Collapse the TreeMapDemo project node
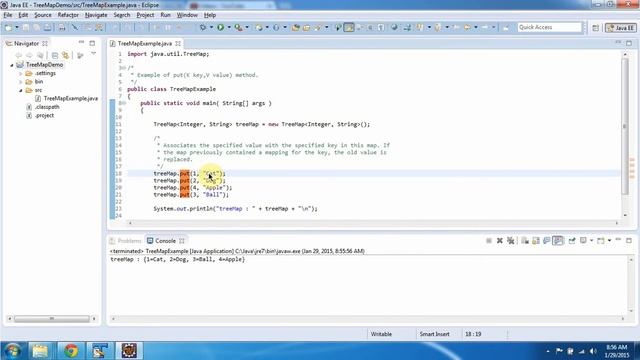Screen dimensions: 640x360 coord(12,65)
